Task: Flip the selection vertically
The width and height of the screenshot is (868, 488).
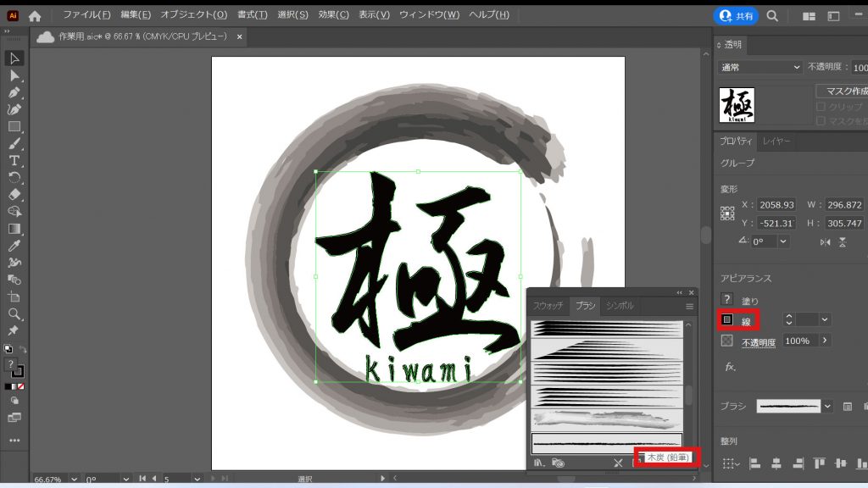Action: pos(843,241)
